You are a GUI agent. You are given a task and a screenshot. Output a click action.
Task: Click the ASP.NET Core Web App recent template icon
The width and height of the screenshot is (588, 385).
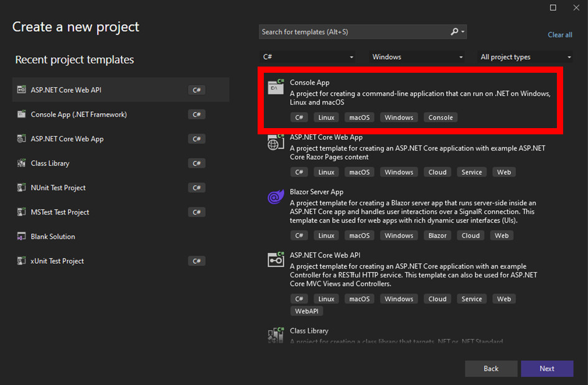pyautogui.click(x=21, y=138)
